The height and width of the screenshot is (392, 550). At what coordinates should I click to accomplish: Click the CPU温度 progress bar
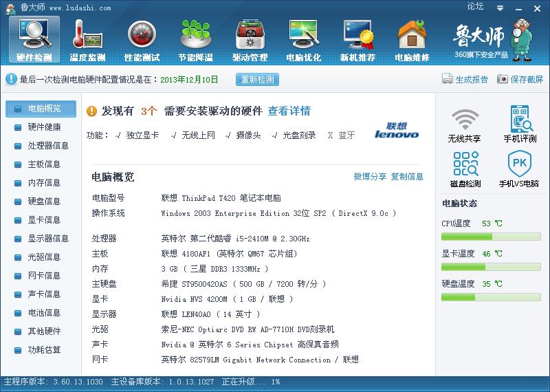[491, 237]
